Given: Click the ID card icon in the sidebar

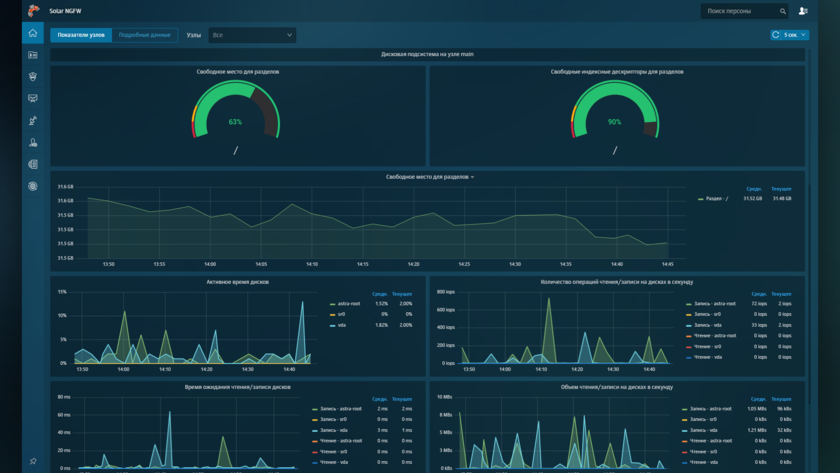Looking at the screenshot, I should click(33, 55).
